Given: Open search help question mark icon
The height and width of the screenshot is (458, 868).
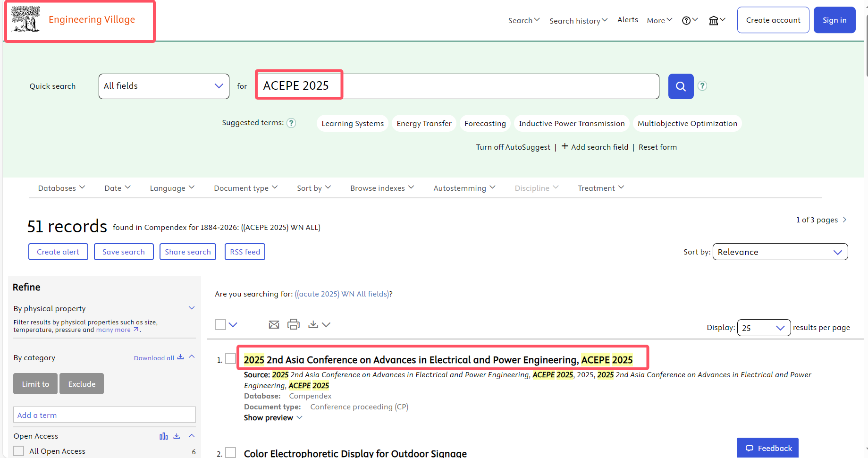Looking at the screenshot, I should [702, 86].
